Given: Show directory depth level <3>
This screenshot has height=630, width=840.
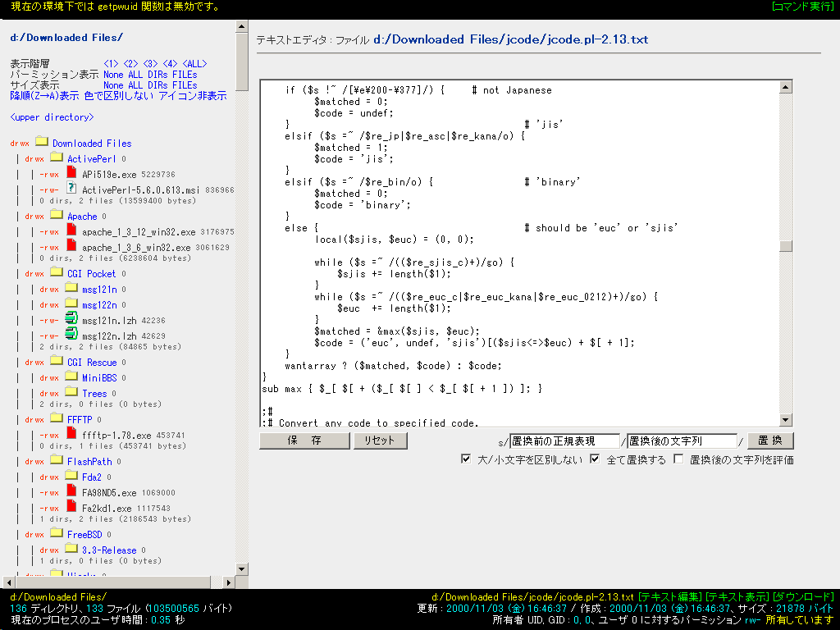Looking at the screenshot, I should (150, 64).
